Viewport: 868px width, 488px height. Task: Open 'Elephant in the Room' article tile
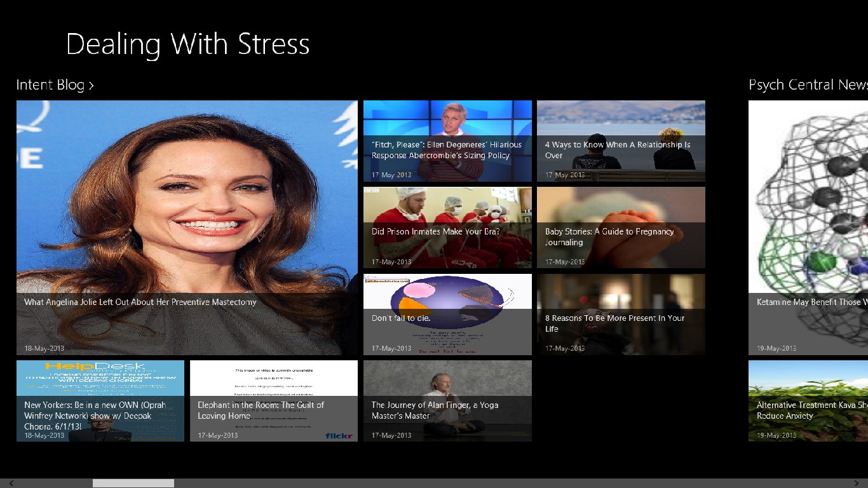(x=274, y=401)
